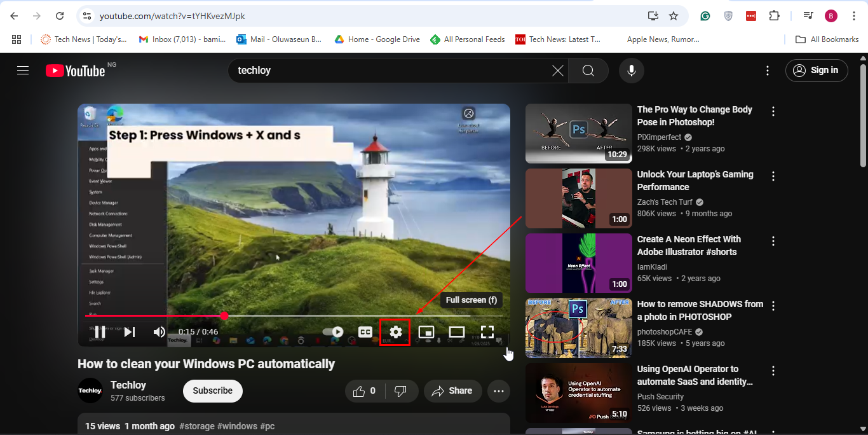Open the apps grid in bookmarks bar
Viewport: 868px width, 435px height.
pos(17,39)
